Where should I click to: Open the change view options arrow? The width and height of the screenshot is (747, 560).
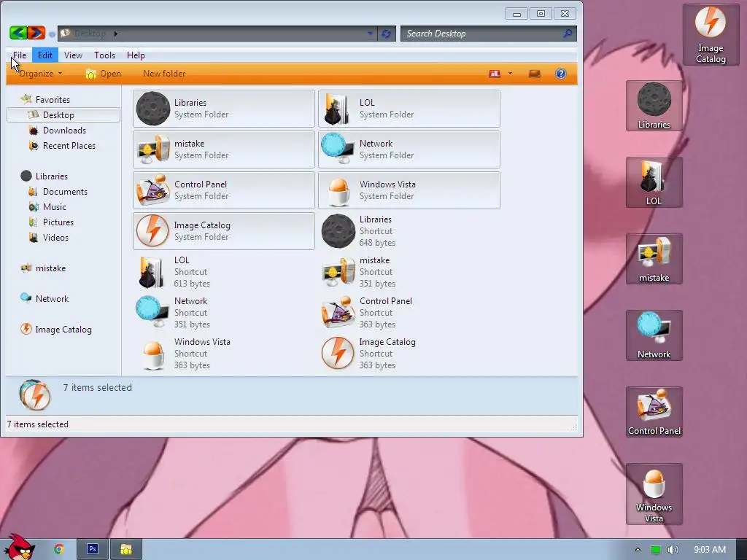pyautogui.click(x=510, y=74)
